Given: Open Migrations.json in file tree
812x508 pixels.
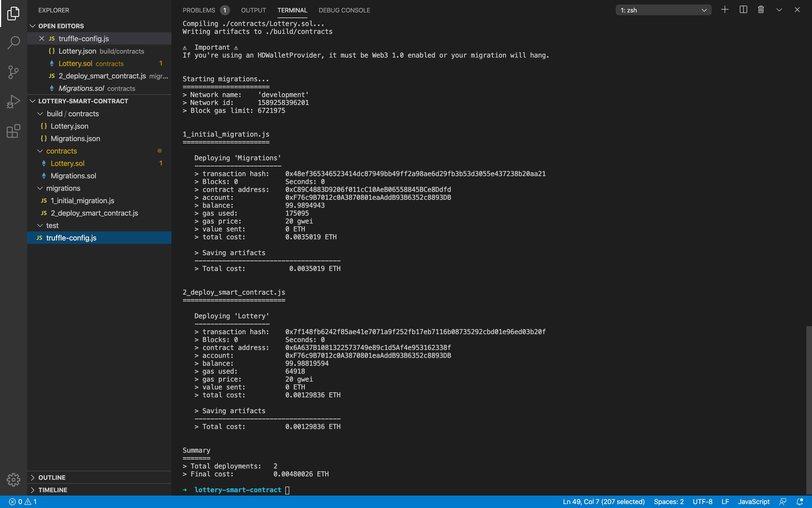Looking at the screenshot, I should [x=99, y=138].
